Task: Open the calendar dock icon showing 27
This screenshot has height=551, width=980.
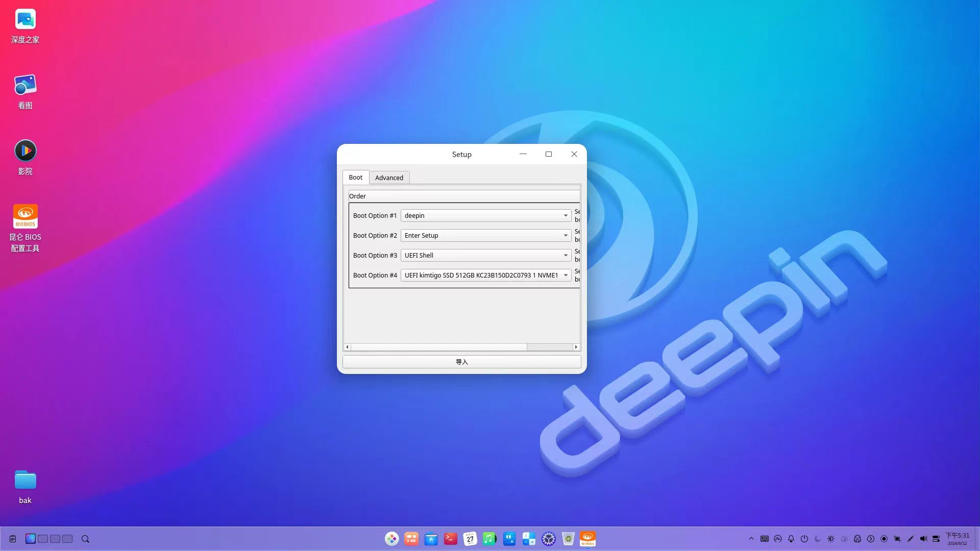Action: pos(470,539)
